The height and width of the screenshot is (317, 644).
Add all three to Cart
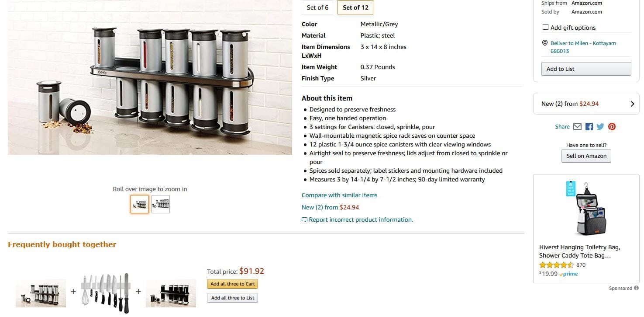(x=232, y=284)
